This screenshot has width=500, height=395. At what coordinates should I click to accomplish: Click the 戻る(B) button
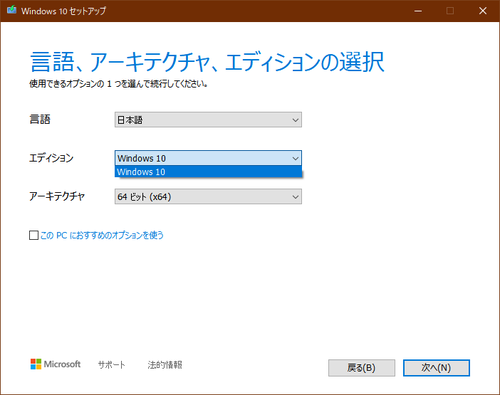[361, 368]
